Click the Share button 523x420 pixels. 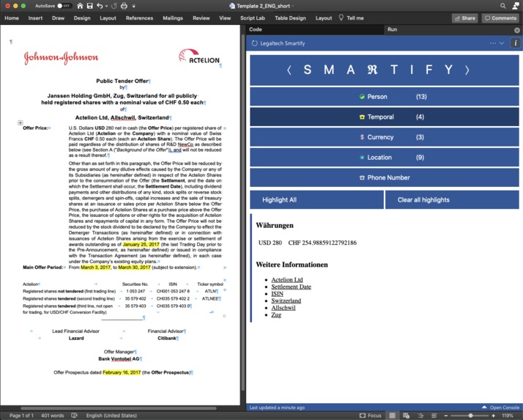(x=464, y=18)
